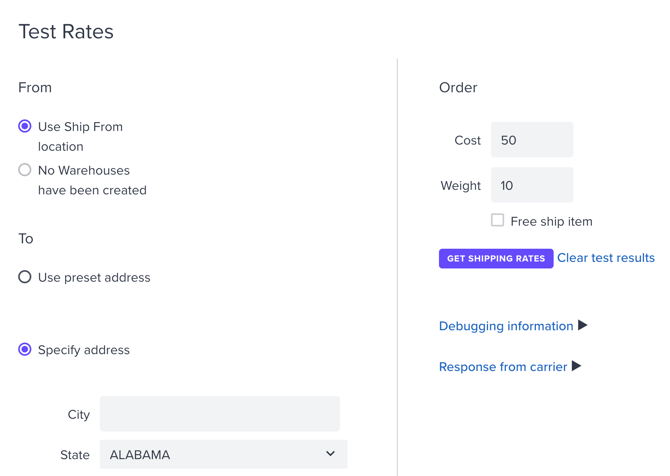
Task: Focus the Weight input field
Action: [x=532, y=185]
